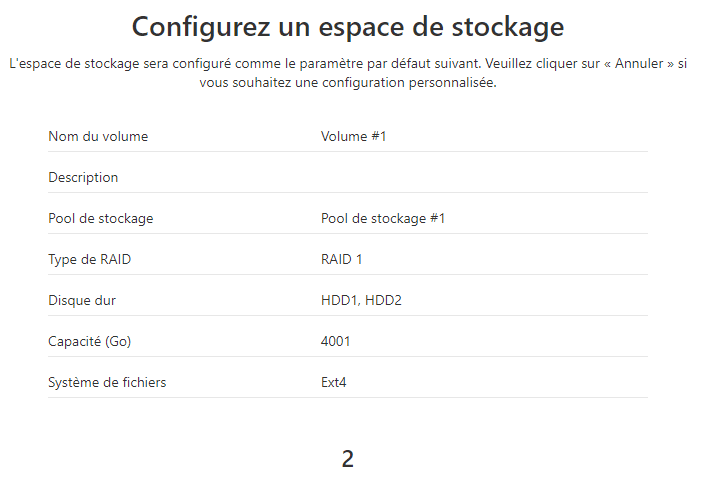The width and height of the screenshot is (701, 479).
Task: Click the "Configurez un espace de stockage" heading
Action: [348, 26]
